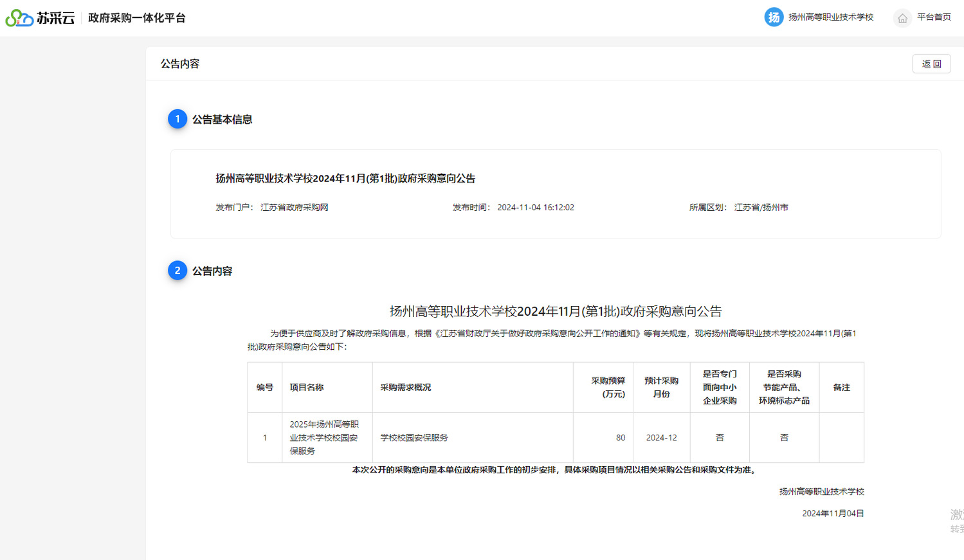Viewport: 964px width, 560px height.
Task: Click the publish time 2024-11-04 16:12:02
Action: coord(535,208)
